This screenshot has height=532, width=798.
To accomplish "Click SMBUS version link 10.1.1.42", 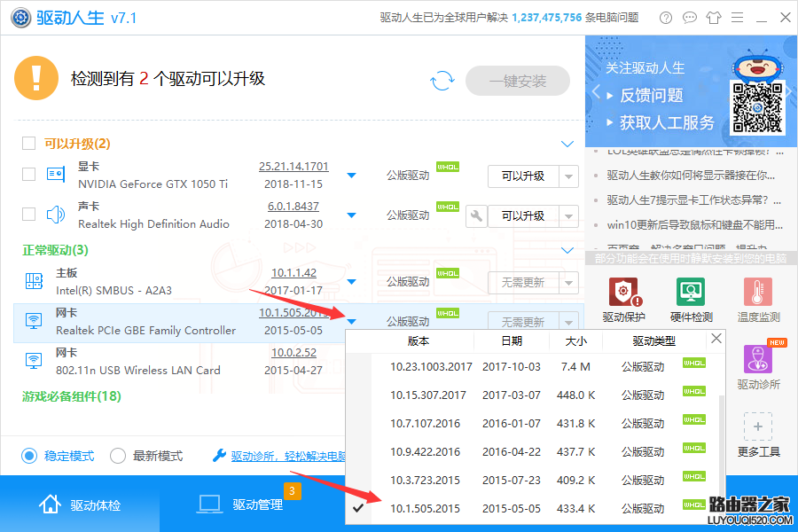I will [293, 273].
